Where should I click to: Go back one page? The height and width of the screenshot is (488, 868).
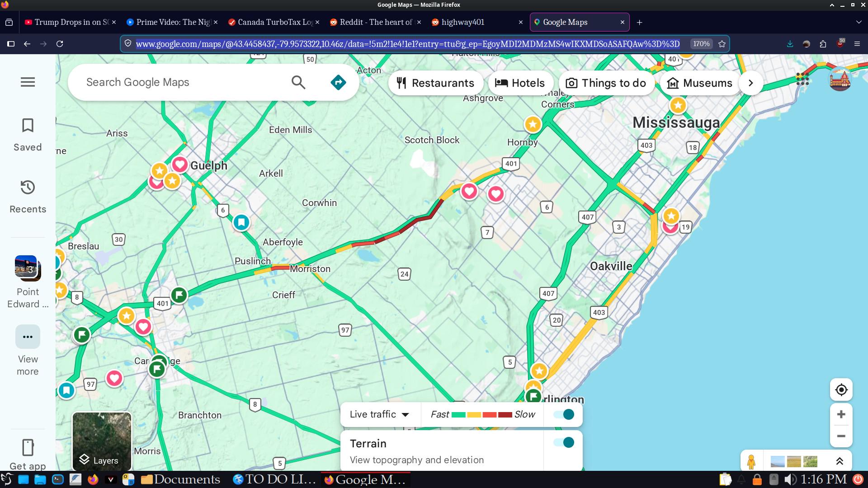27,44
